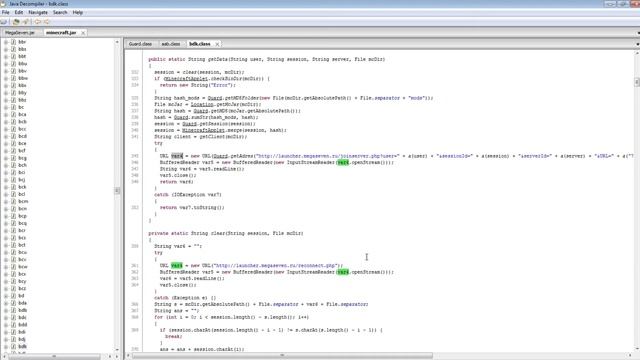Click the class file icon beside bce
Viewport: 640px width, 360px height.
pyautogui.click(x=13, y=144)
